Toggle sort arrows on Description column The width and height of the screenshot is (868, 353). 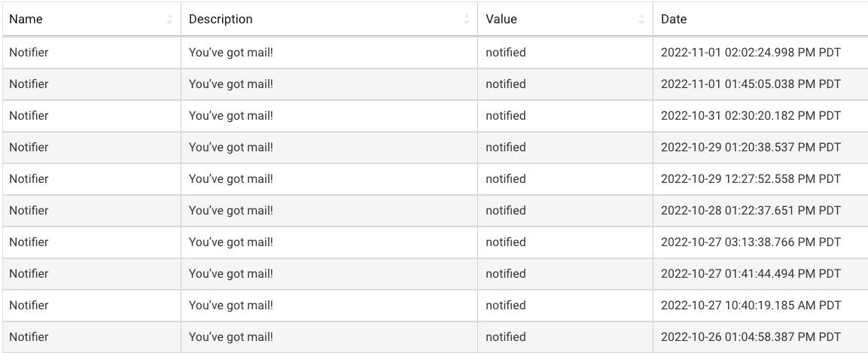coord(467,19)
